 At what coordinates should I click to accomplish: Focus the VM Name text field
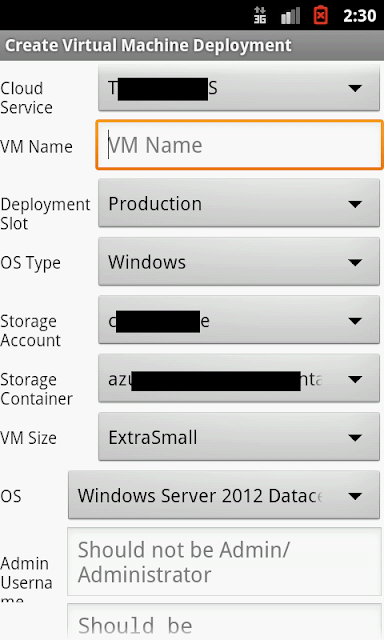click(240, 145)
